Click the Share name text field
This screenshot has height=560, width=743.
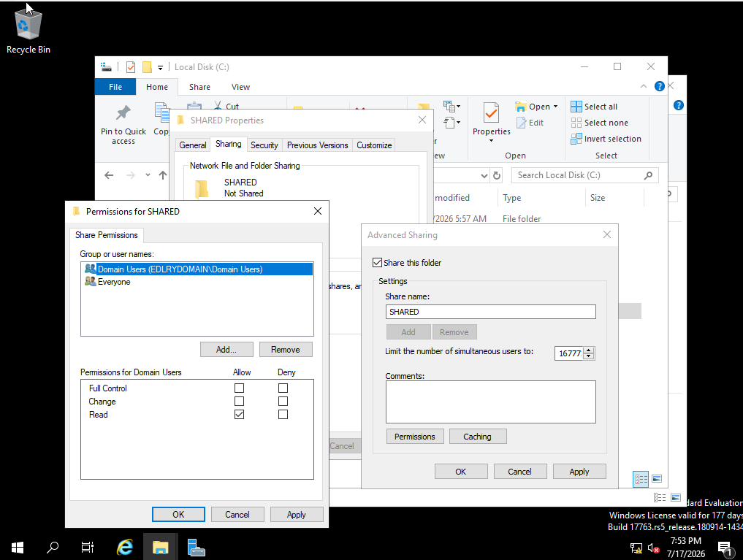click(490, 312)
